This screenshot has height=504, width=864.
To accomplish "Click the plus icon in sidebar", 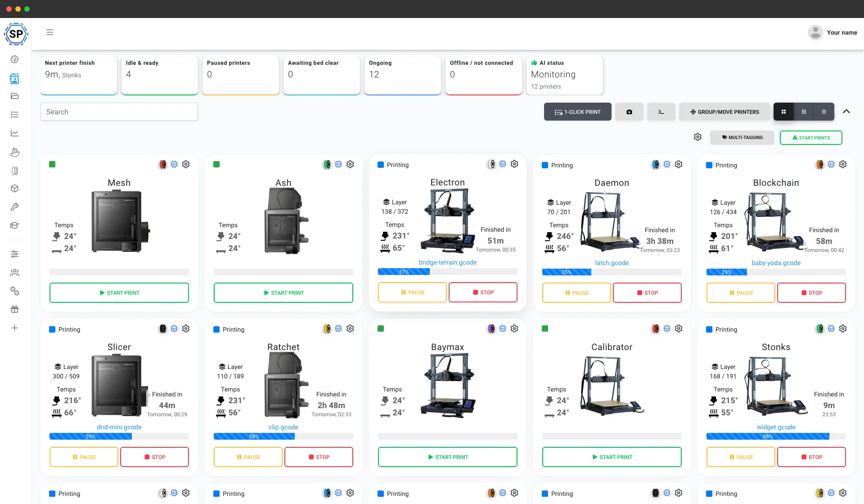I will pyautogui.click(x=15, y=328).
